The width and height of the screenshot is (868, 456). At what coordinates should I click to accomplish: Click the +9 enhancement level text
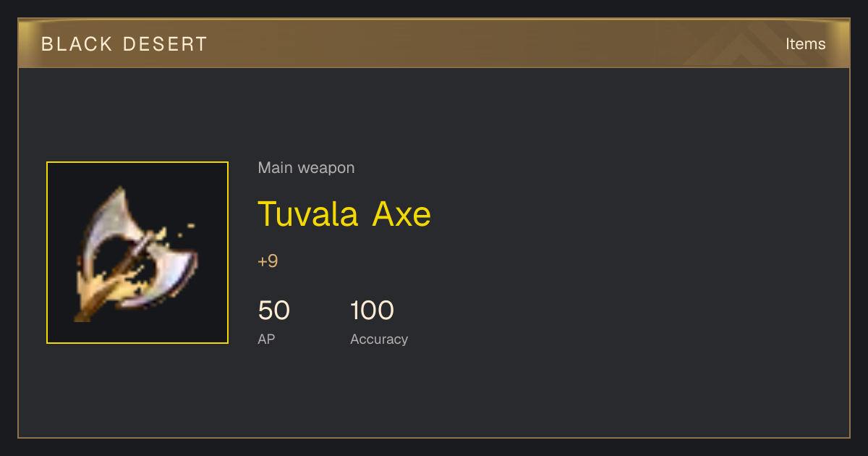[268, 261]
